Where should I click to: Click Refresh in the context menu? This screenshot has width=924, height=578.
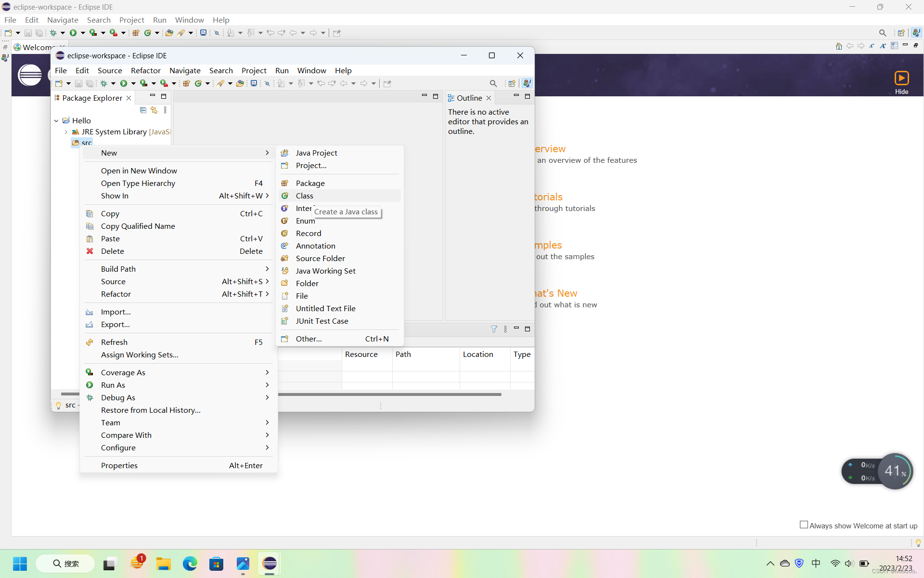(x=114, y=342)
